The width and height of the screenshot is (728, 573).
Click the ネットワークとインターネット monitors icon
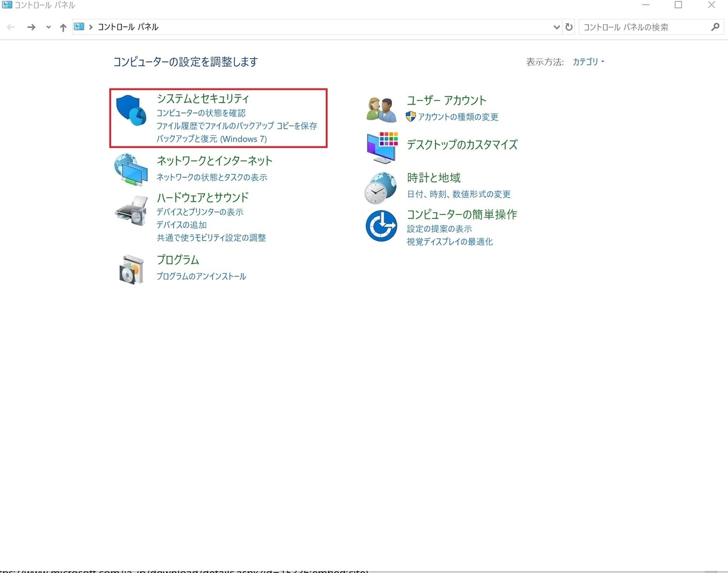(130, 169)
